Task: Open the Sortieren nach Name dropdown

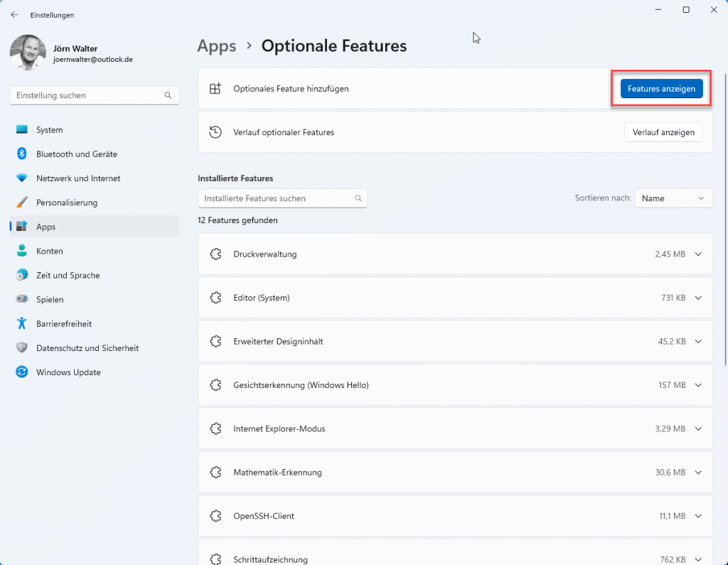Action: [x=673, y=198]
